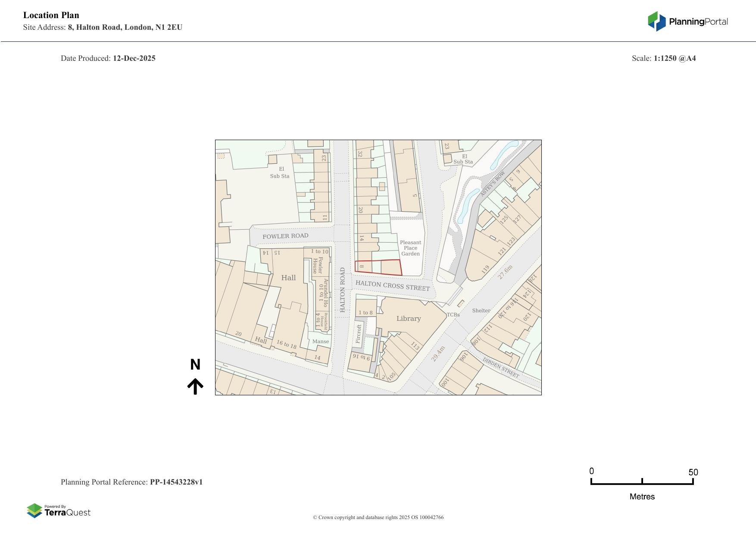This screenshot has height=535, width=756.
Task: Select the red site boundary outline
Action: [378, 268]
